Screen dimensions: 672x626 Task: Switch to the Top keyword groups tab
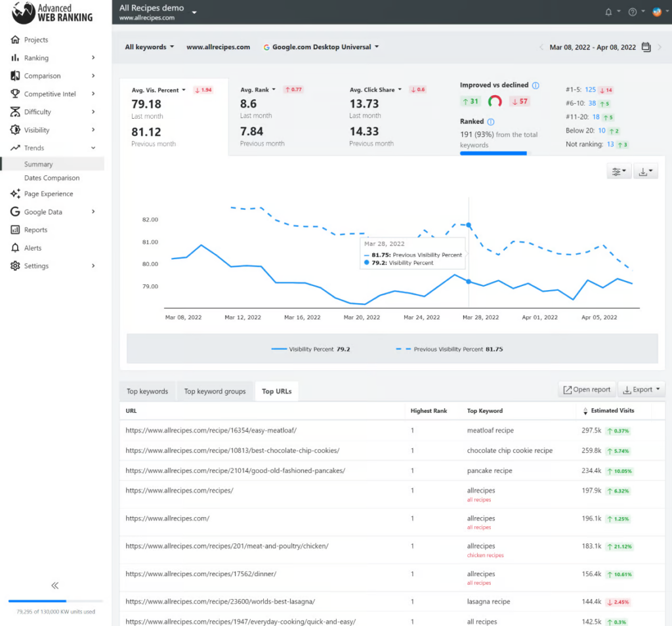215,390
